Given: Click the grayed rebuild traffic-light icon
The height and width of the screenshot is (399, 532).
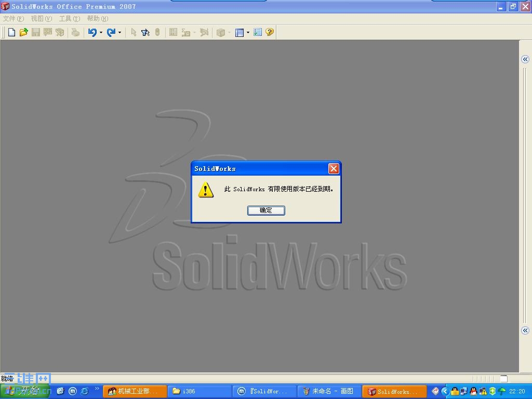Looking at the screenshot, I should (157, 32).
